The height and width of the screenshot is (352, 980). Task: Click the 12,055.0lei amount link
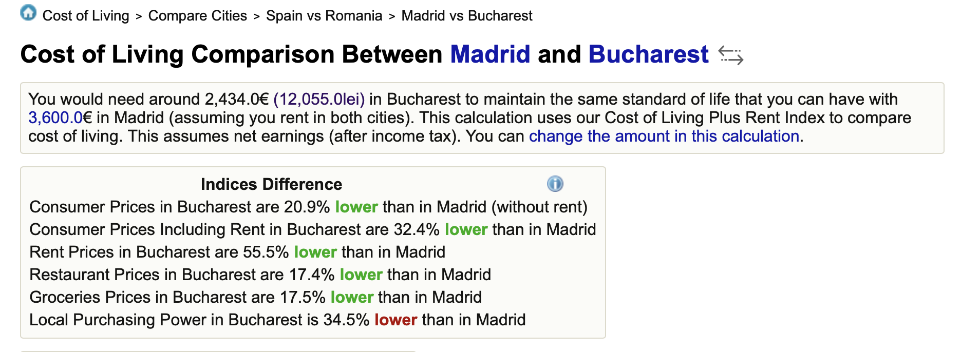coord(319,99)
